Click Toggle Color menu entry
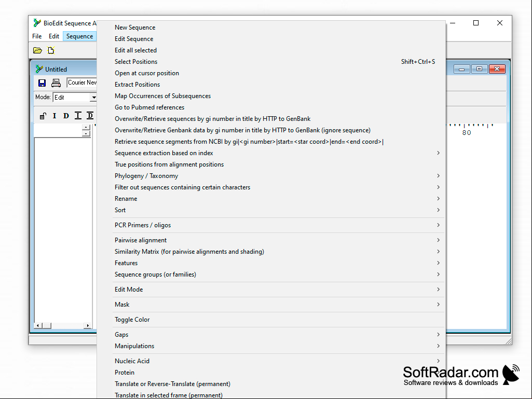This screenshot has height=399, width=532. (271, 320)
